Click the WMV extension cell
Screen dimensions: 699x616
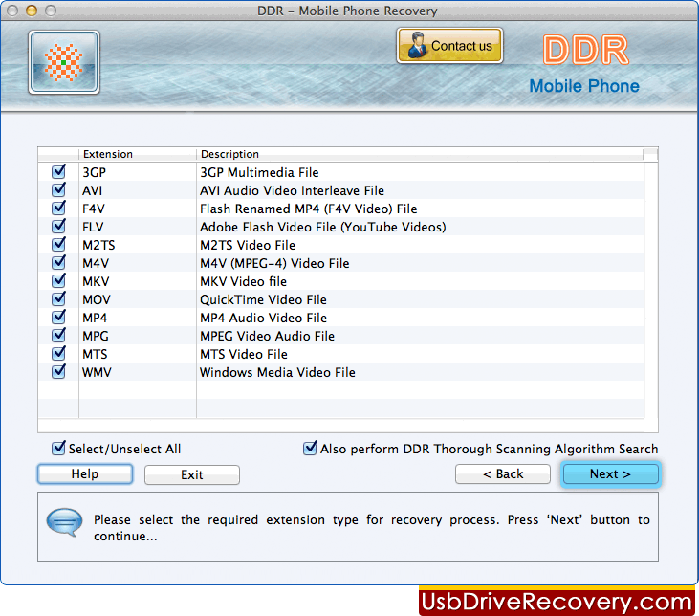[138, 372]
